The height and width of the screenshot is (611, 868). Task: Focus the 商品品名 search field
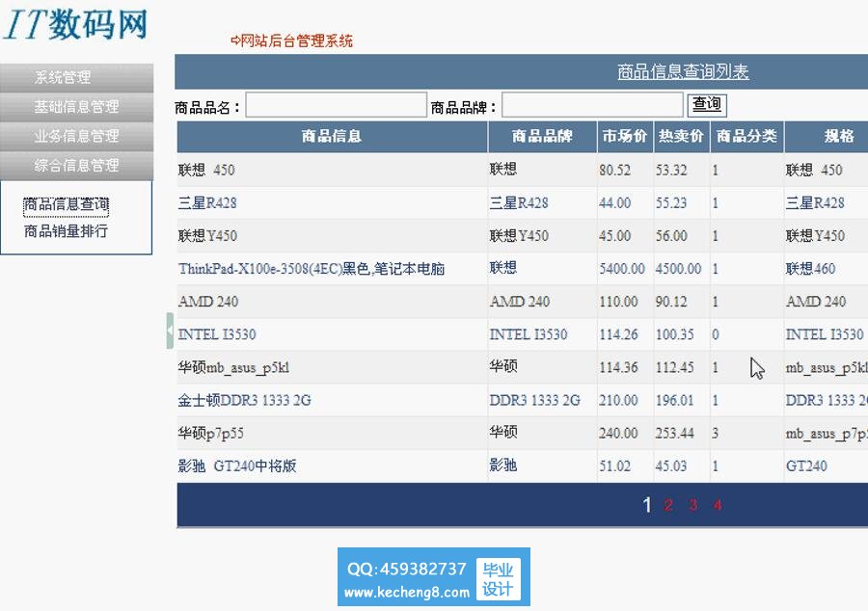point(336,105)
